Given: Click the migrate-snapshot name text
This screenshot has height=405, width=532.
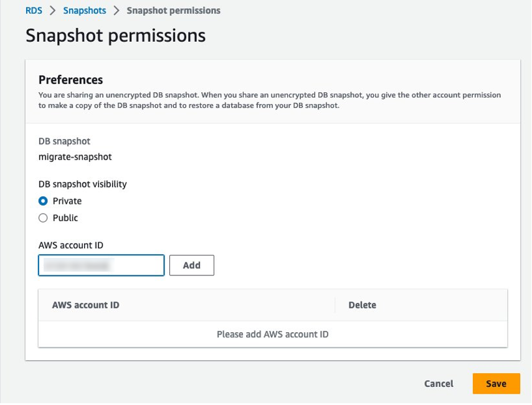Looking at the screenshot, I should (75, 157).
